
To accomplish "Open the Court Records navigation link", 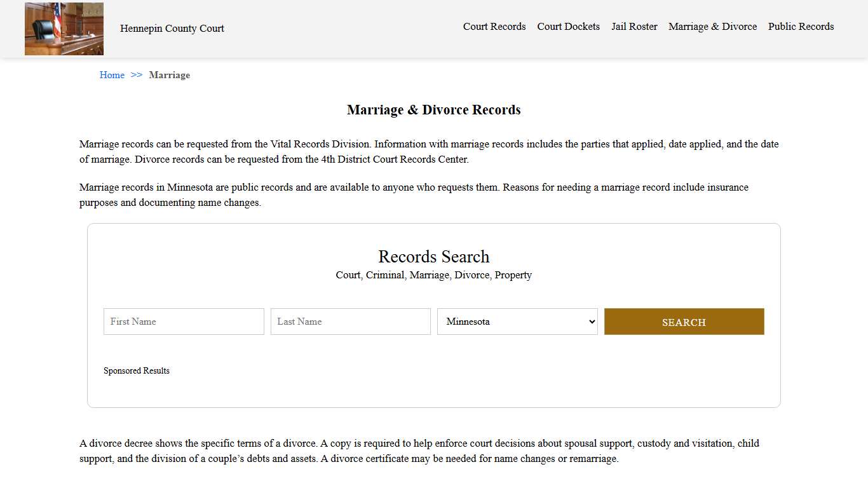I will pyautogui.click(x=494, y=27).
